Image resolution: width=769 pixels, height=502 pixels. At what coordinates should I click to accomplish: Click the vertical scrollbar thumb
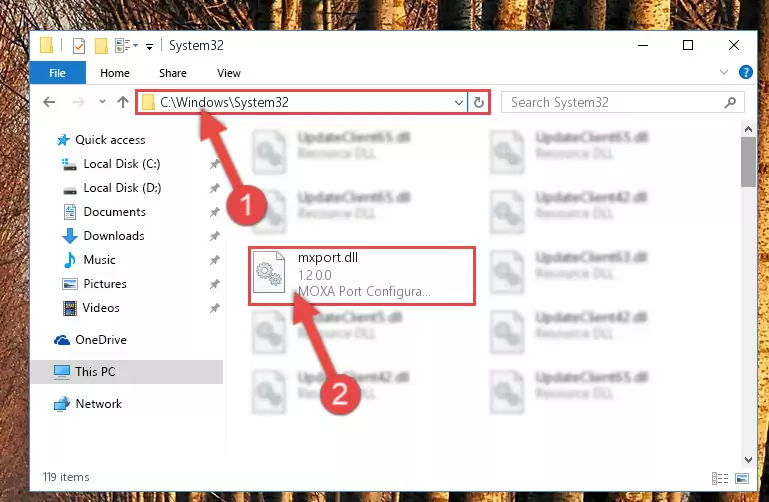pos(748,162)
